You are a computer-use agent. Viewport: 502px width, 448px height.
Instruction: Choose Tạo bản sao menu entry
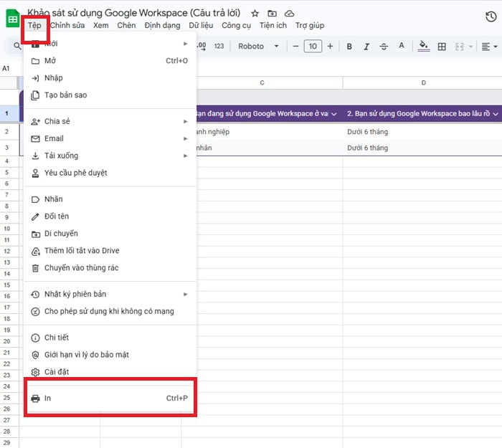pyautogui.click(x=65, y=95)
